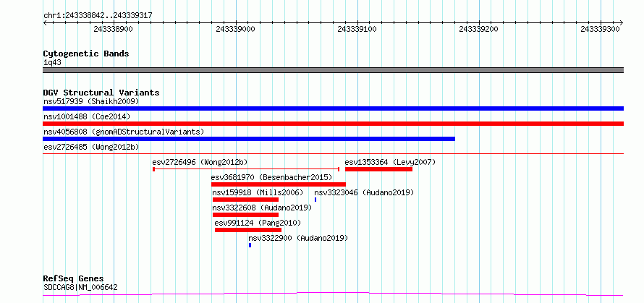Click the esv1353364 (Levy2007) label
Viewport: 644px width, 303px height.
click(x=390, y=162)
